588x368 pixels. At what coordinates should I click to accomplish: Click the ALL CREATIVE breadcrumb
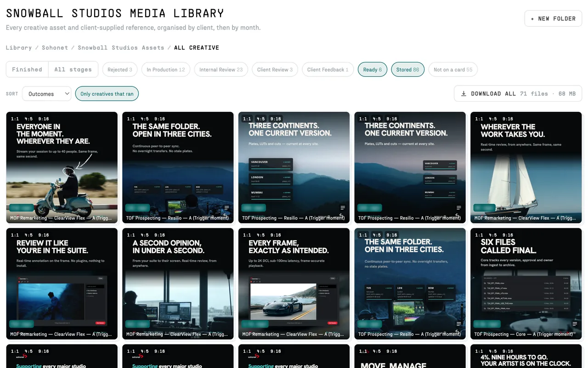(197, 48)
